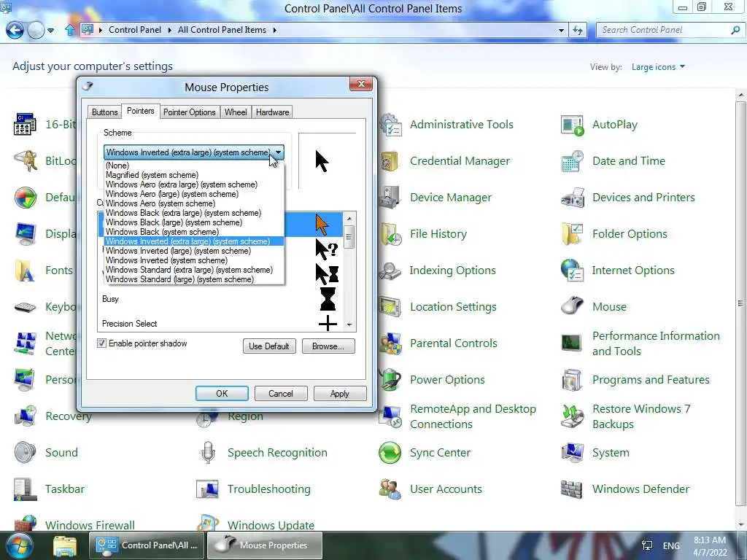Viewport: 747px width, 560px height.
Task: Open the Sync Center icon
Action: [x=390, y=452]
